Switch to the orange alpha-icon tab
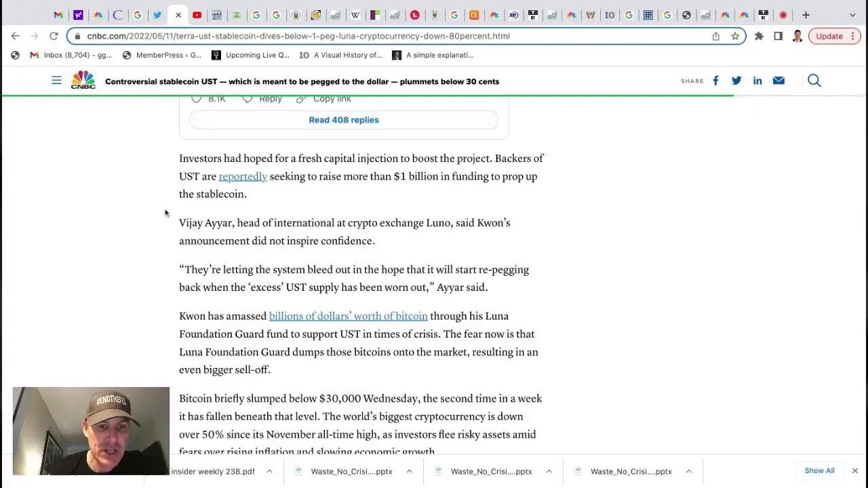The image size is (868, 488). coord(474,15)
